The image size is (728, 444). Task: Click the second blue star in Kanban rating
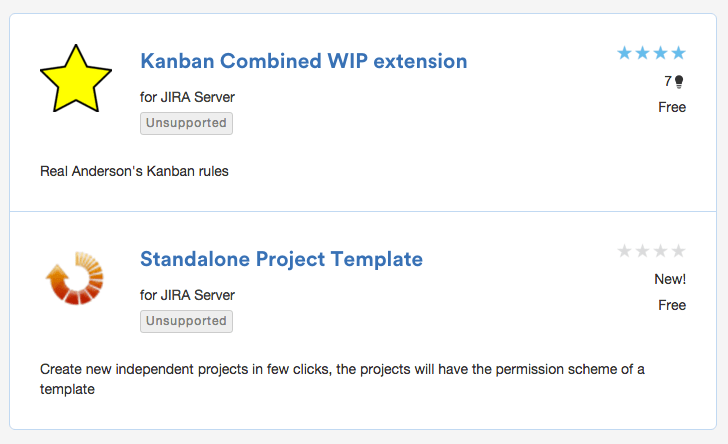coord(643,53)
